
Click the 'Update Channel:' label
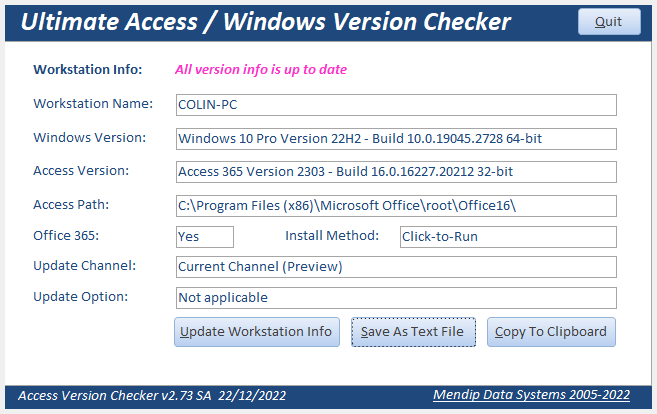point(84,266)
